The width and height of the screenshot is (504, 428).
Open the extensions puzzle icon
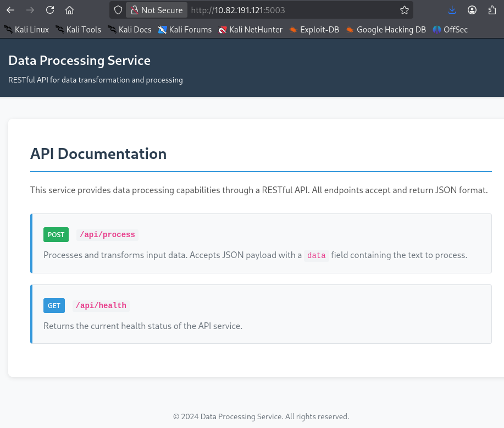tap(492, 10)
